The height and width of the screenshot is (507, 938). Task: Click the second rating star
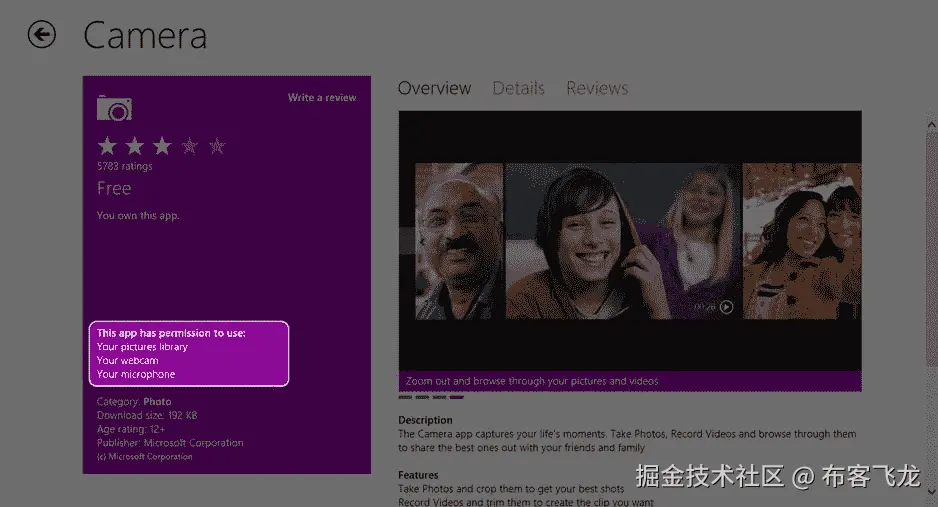tap(135, 145)
